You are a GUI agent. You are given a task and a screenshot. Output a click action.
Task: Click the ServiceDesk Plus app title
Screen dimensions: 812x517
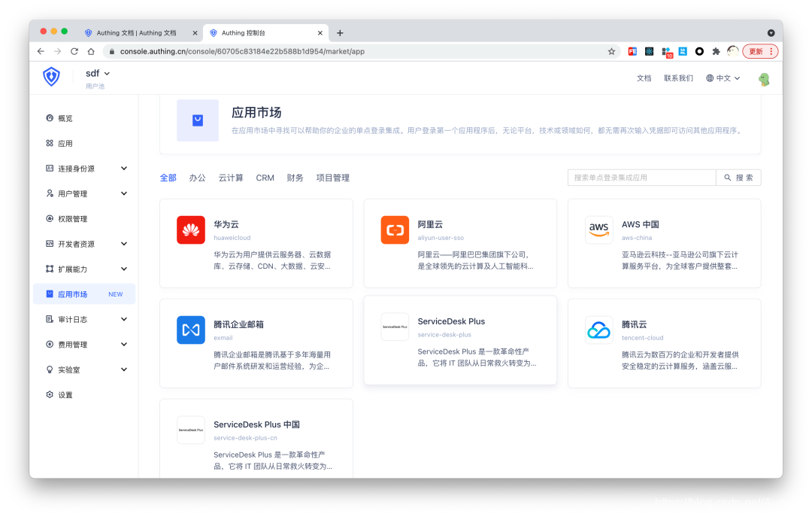click(451, 321)
